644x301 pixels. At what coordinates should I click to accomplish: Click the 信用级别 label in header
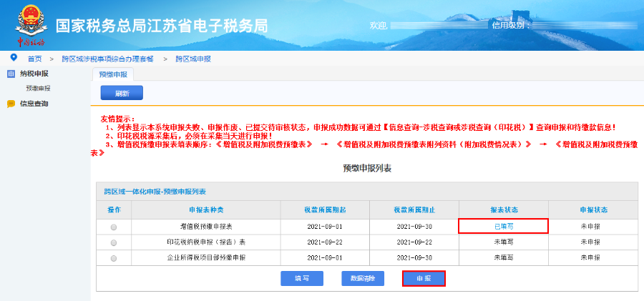[x=511, y=26]
